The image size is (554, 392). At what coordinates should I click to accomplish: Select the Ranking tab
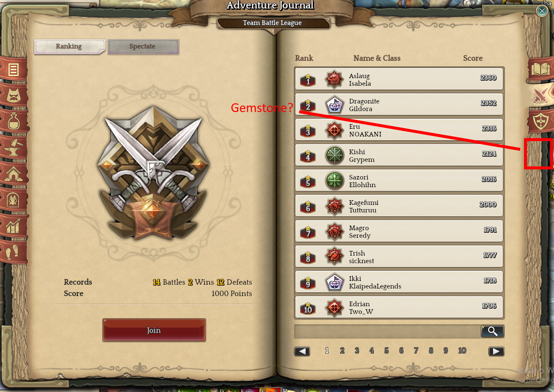pos(69,46)
